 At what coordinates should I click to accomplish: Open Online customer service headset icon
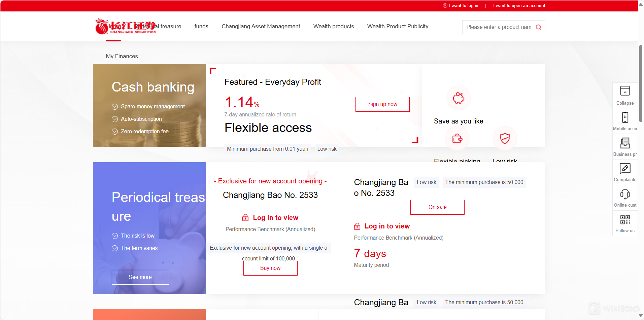[625, 198]
